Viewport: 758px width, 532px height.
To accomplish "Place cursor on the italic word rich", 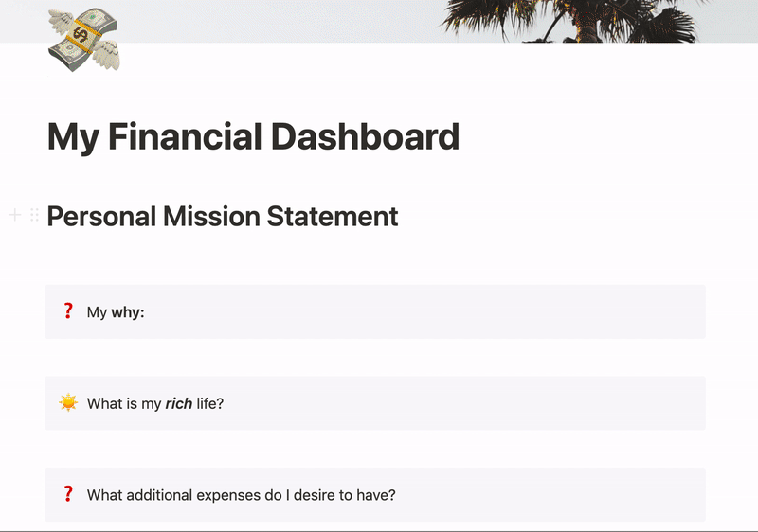I will pos(179,403).
